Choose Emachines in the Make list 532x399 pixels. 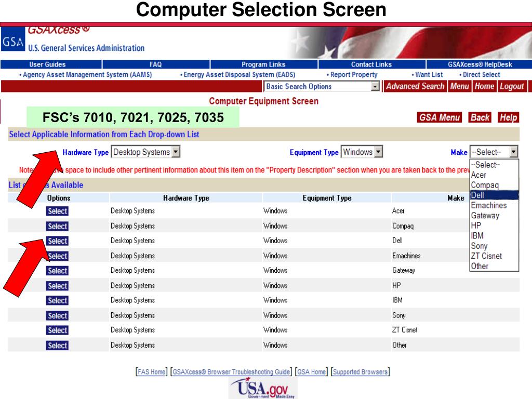[495, 205]
